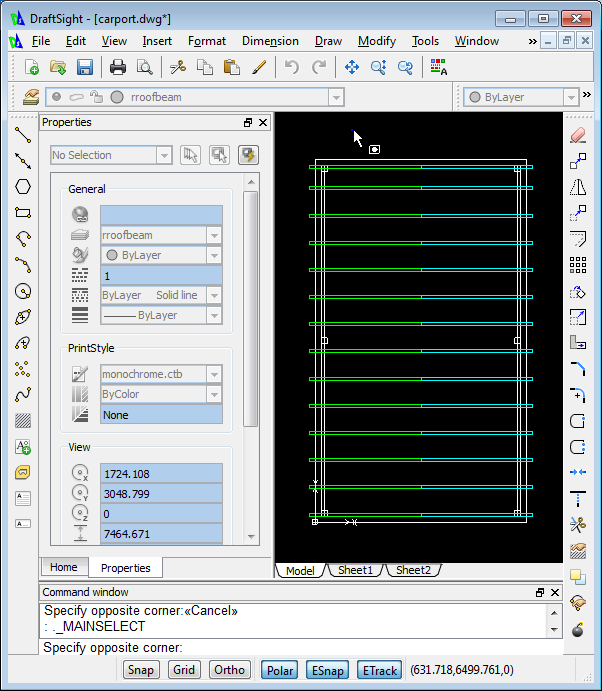Click the Print icon in the toolbar

pos(118,67)
